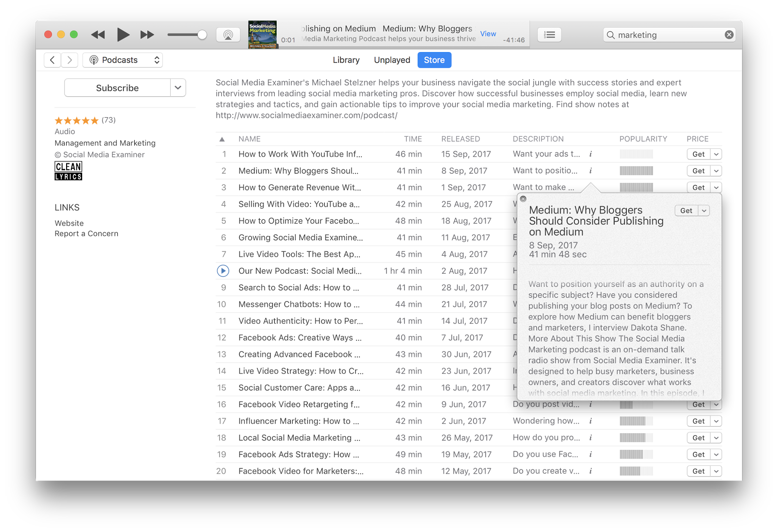Sort by the POPULARITY column header
Screen dimensions: 778x532
[x=643, y=139]
